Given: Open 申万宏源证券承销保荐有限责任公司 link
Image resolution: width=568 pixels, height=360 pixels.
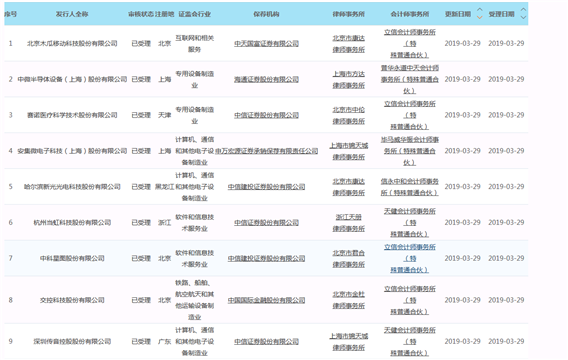Looking at the screenshot, I should coord(266,151).
